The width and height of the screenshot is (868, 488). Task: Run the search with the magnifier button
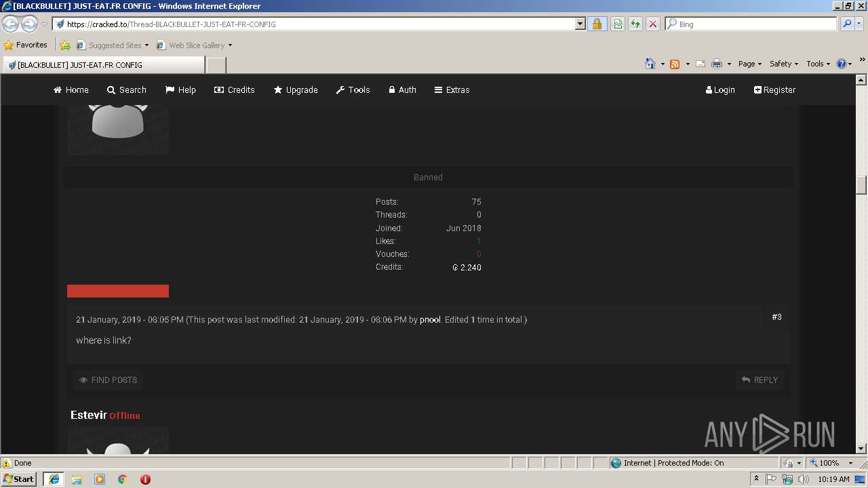[846, 24]
